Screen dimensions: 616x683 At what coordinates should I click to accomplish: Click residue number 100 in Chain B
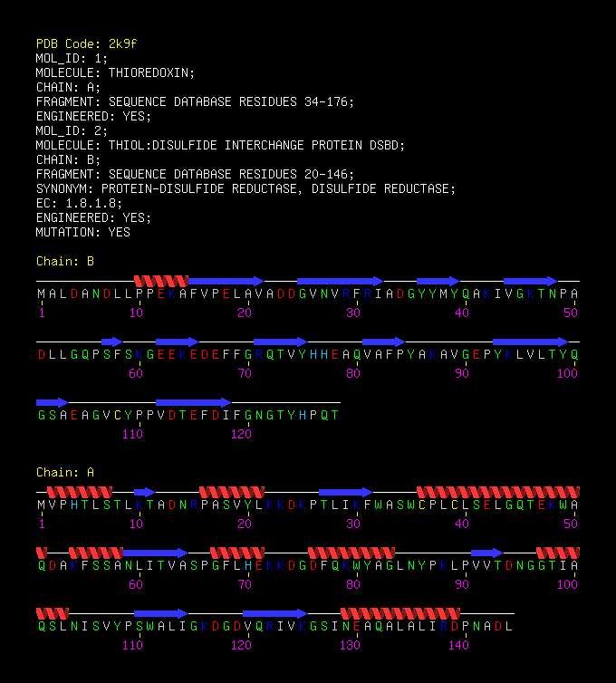(x=567, y=374)
